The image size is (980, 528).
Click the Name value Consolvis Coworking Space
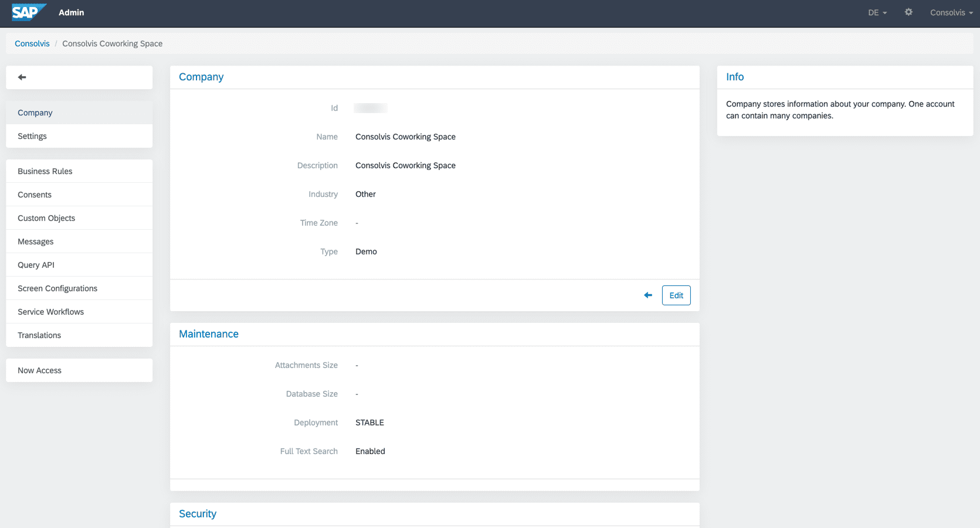[405, 137]
